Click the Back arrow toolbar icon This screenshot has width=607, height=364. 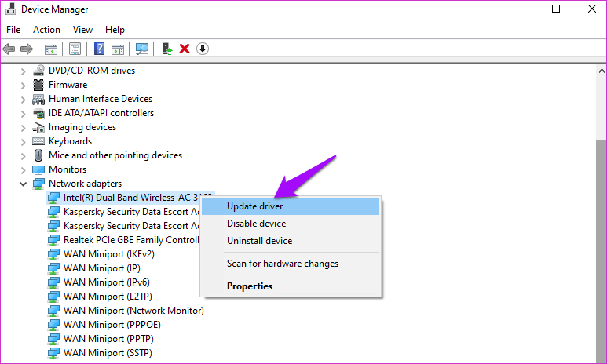(9, 49)
